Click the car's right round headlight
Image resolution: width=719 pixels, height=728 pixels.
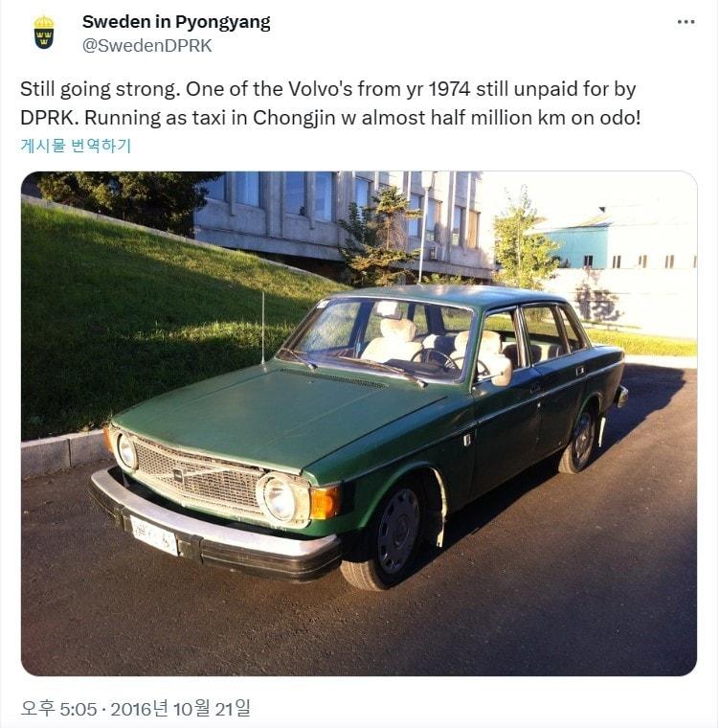pos(280,499)
